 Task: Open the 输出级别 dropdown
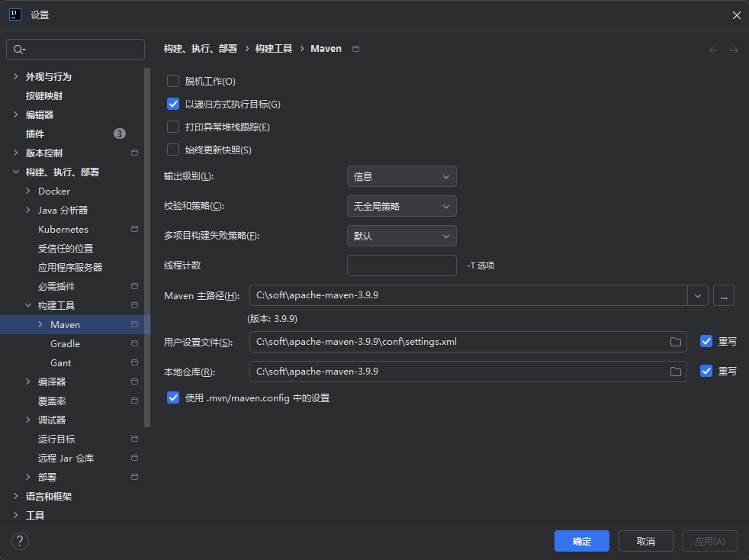tap(401, 176)
